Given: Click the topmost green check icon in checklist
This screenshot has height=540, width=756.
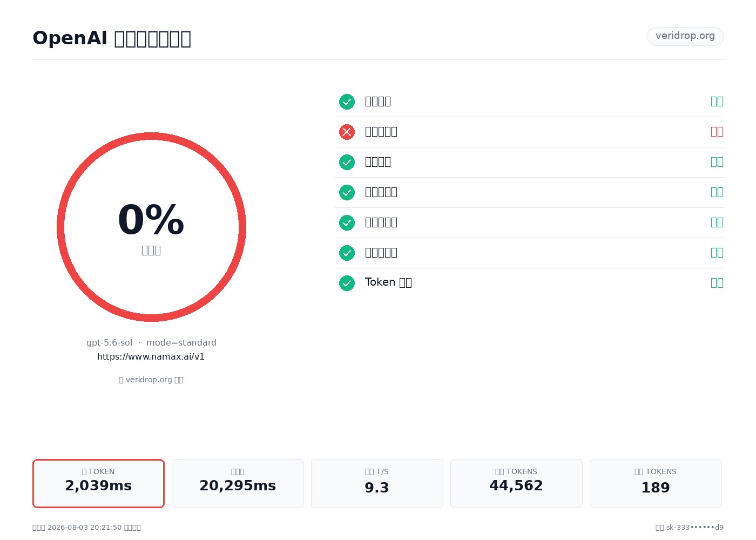Looking at the screenshot, I should pos(347,102).
